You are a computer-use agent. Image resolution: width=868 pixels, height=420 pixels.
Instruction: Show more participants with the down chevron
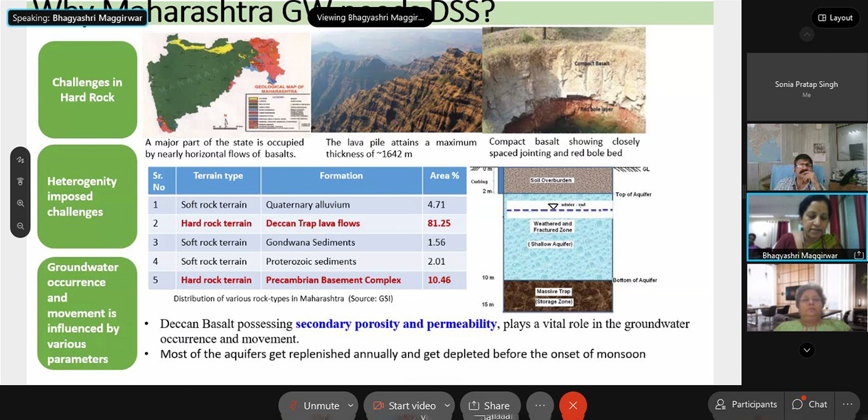coord(807,350)
